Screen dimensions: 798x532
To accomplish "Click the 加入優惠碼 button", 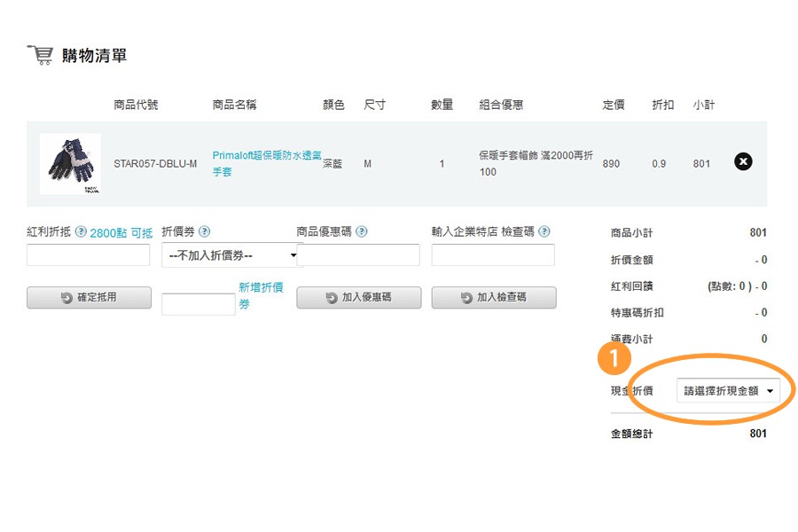I will (359, 297).
